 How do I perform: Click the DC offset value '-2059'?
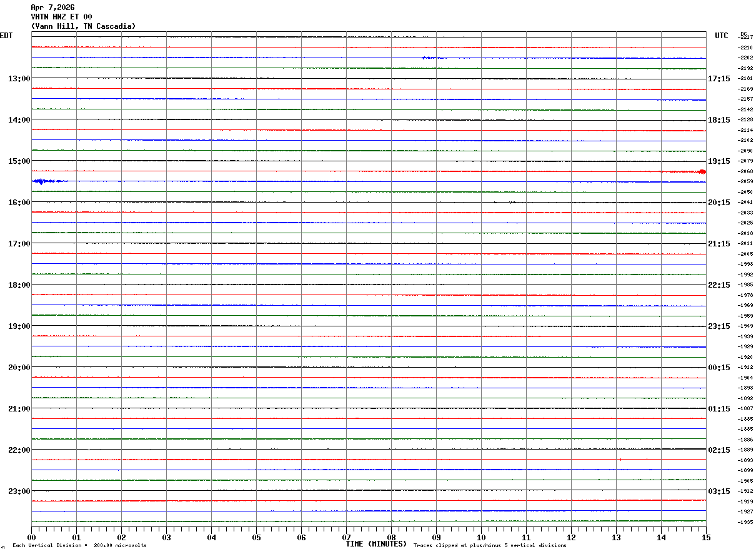pos(746,182)
